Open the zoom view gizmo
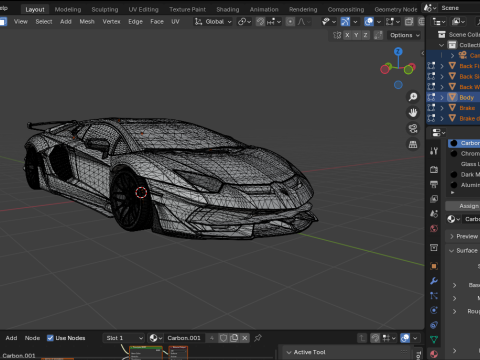The height and width of the screenshot is (360, 480). coord(413,97)
